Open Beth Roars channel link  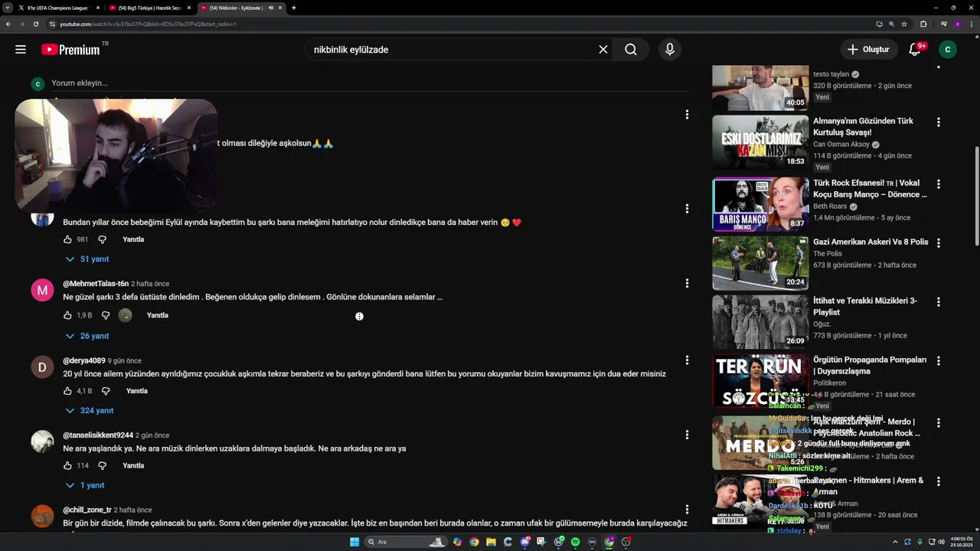[x=830, y=207]
